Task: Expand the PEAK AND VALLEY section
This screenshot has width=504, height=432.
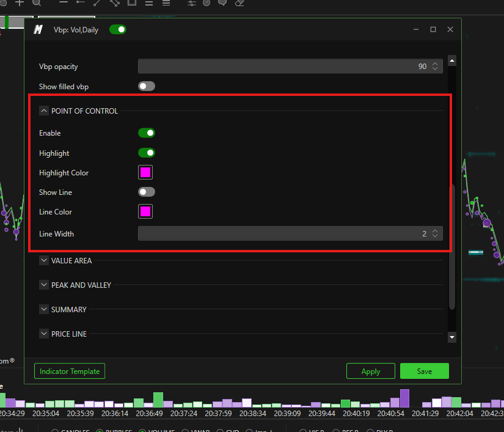Action: (44, 285)
